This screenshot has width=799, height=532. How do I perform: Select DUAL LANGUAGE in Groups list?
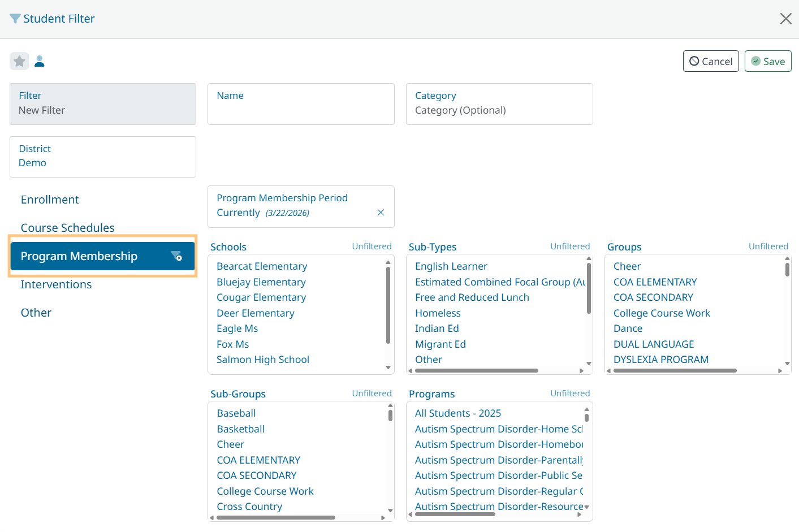pos(653,344)
